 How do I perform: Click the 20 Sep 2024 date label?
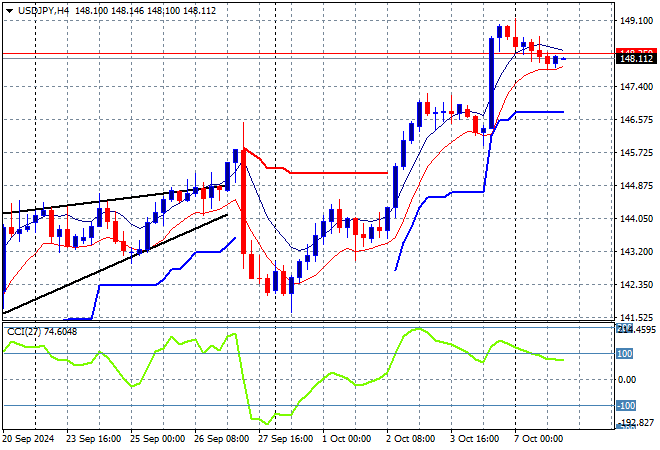pos(28,439)
